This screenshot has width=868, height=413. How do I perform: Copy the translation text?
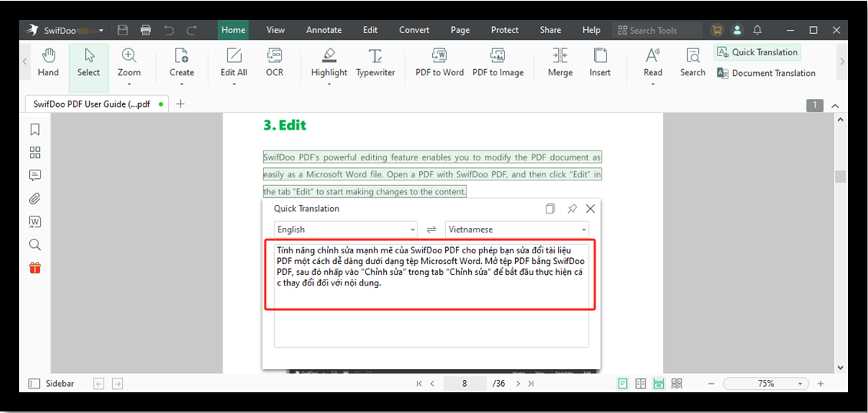pos(550,209)
